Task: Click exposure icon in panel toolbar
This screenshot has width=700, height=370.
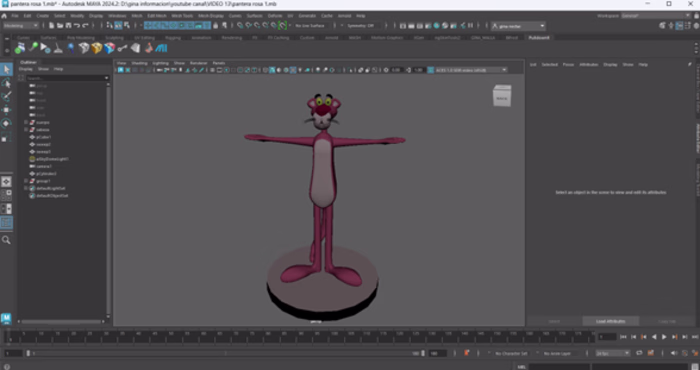Action: pos(386,70)
